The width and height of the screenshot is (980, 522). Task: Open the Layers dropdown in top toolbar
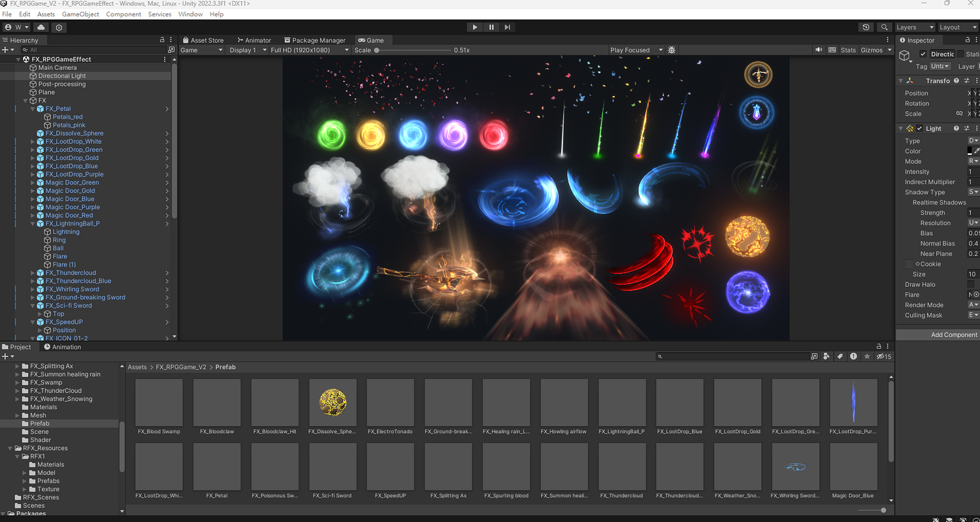tap(915, 27)
